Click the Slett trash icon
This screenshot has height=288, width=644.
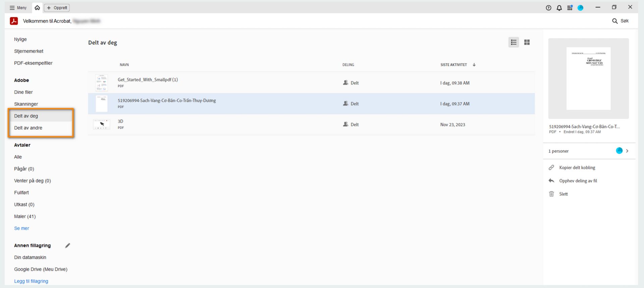pos(551,194)
